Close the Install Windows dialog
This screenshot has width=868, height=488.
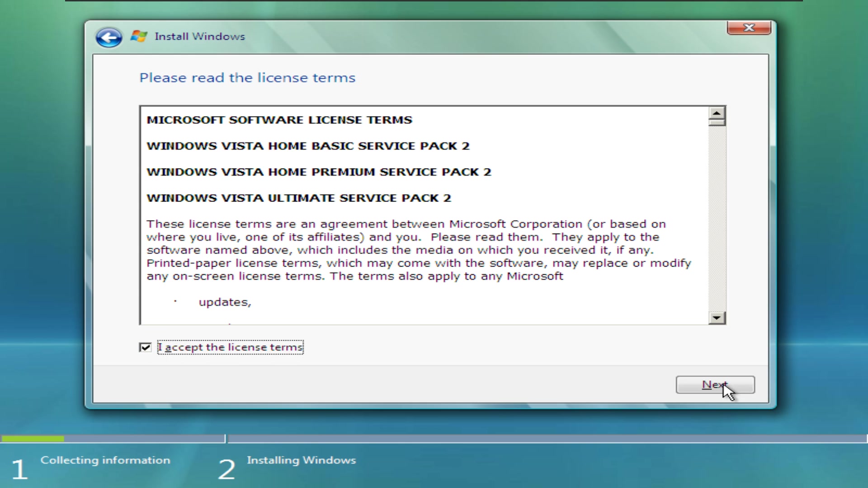click(x=749, y=28)
